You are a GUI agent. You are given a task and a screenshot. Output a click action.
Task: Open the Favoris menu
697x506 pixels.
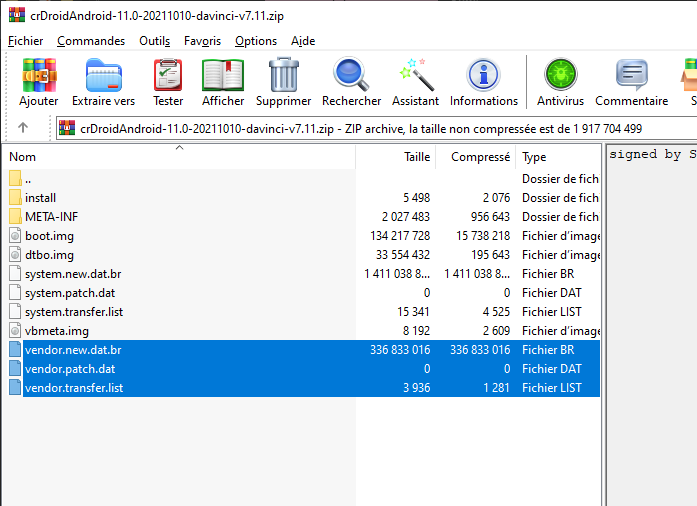pos(202,41)
